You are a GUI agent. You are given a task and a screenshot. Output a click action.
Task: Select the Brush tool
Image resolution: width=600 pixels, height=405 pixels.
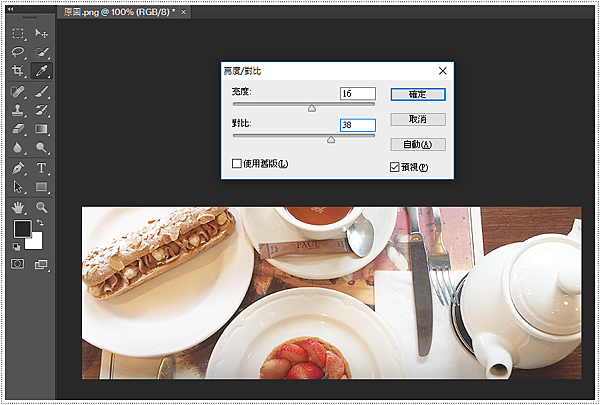[41, 91]
